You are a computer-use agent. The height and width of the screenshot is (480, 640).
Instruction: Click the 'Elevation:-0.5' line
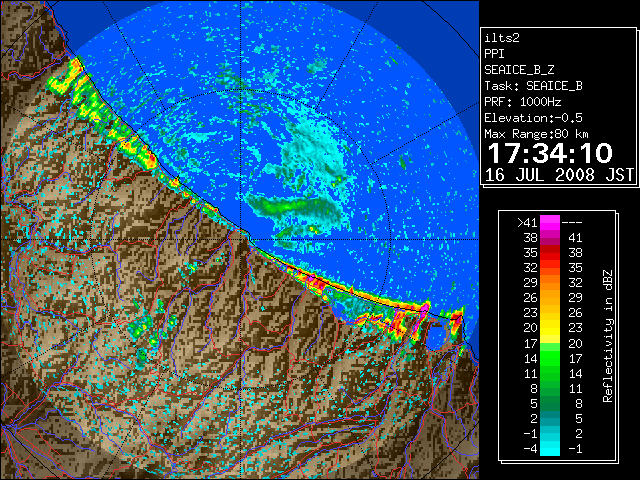[x=533, y=118]
